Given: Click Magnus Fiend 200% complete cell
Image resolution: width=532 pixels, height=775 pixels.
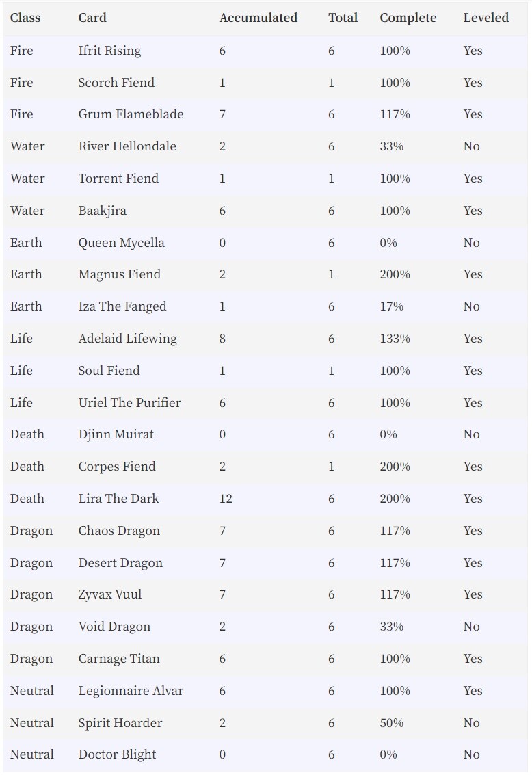Looking at the screenshot, I should (x=395, y=274).
